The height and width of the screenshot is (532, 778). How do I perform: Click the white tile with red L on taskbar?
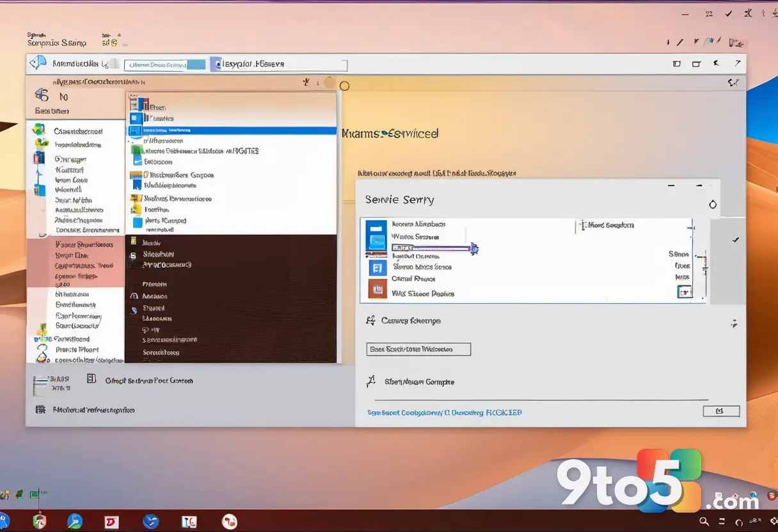coord(189,522)
